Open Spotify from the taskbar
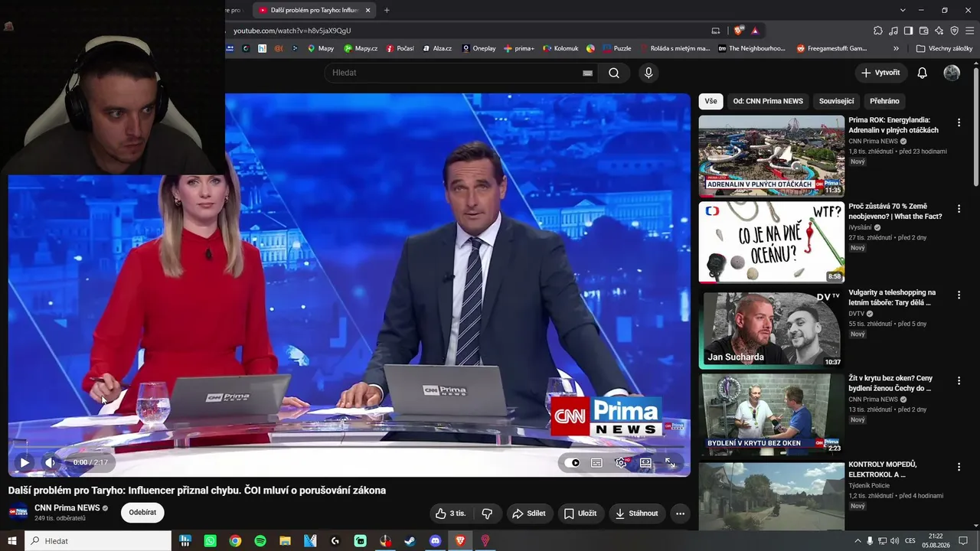 pos(260,541)
